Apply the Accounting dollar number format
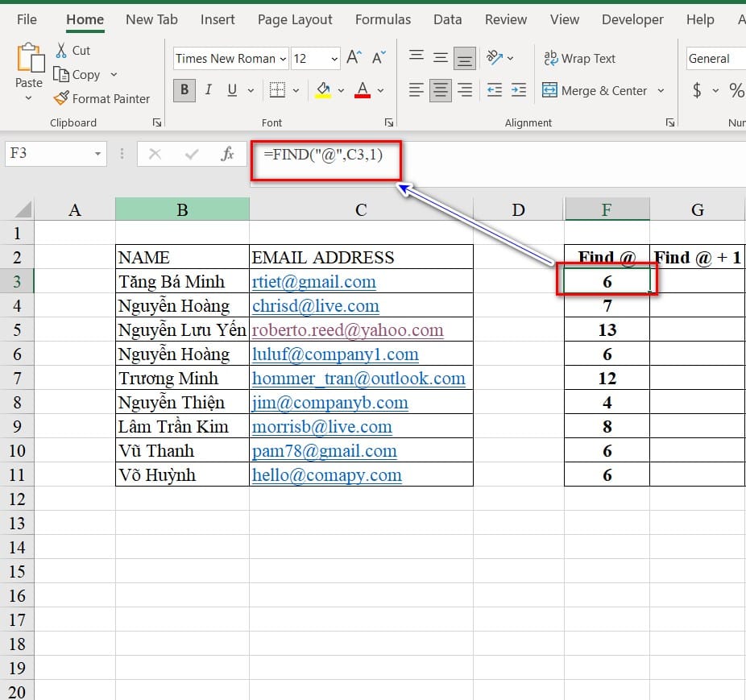The image size is (746, 700). point(697,90)
